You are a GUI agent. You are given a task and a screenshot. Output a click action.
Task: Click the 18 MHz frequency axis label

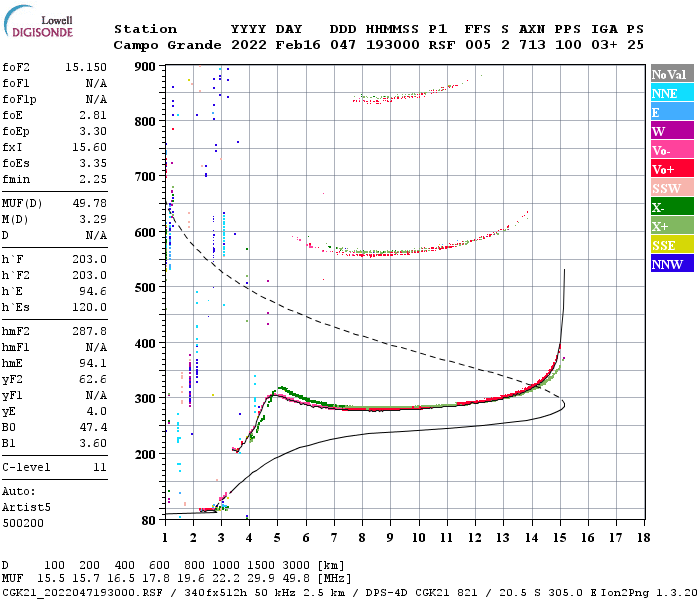click(x=643, y=538)
